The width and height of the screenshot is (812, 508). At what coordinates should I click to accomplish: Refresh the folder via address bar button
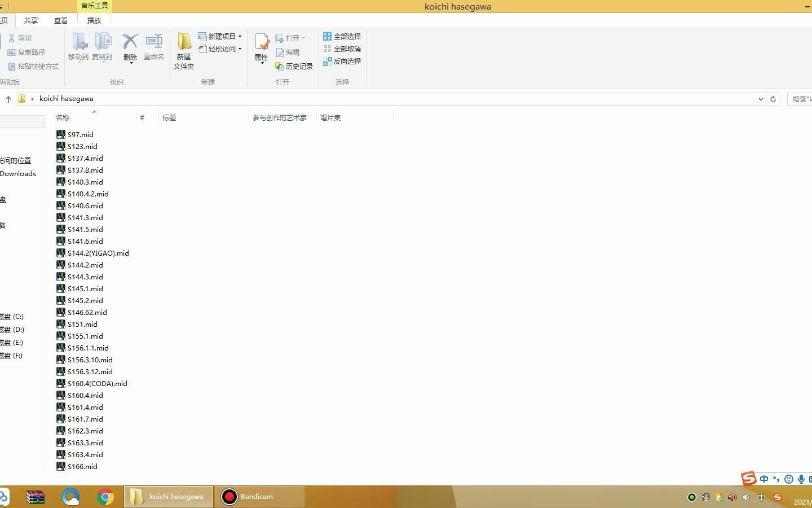click(x=773, y=99)
